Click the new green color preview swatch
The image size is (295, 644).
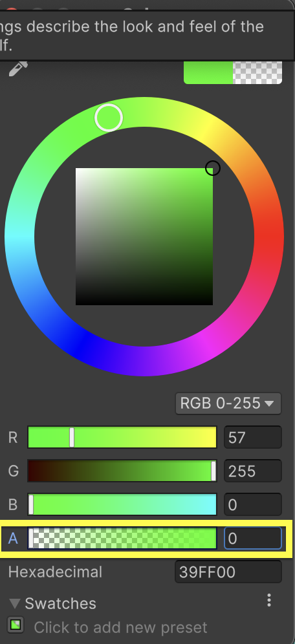pyautogui.click(x=208, y=72)
